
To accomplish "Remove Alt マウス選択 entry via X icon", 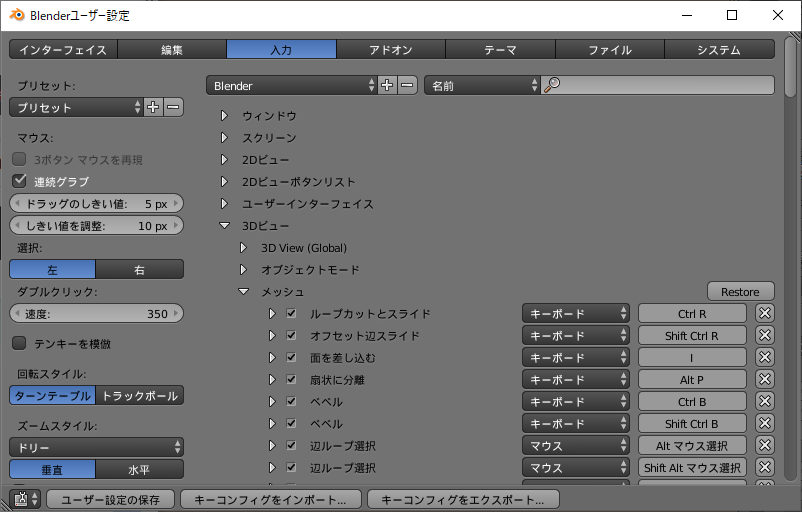I will pos(765,446).
